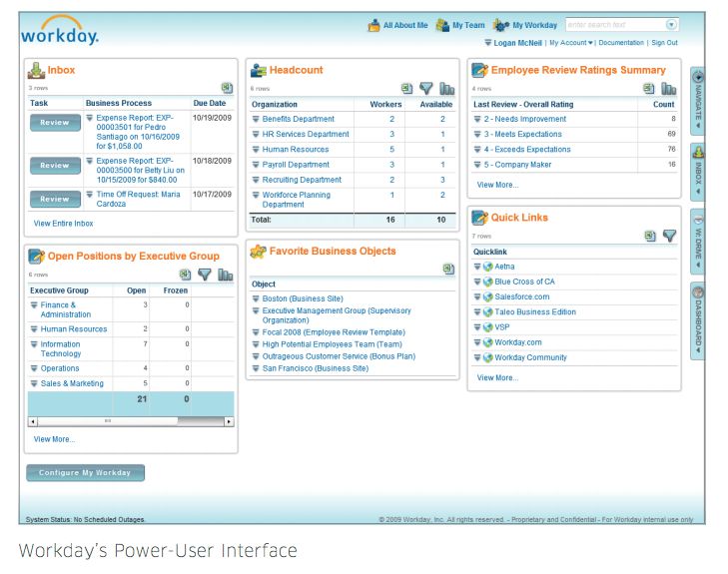728x574 pixels.
Task: Click the filter funnel icon in Headcount panel
Action: point(426,89)
